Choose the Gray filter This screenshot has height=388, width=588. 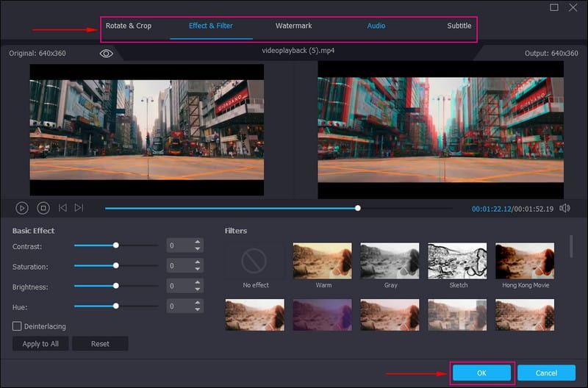coord(390,261)
